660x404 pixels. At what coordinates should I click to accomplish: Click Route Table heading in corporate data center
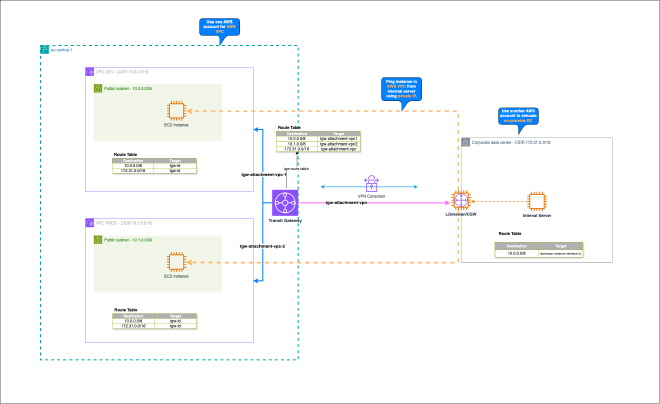510,234
